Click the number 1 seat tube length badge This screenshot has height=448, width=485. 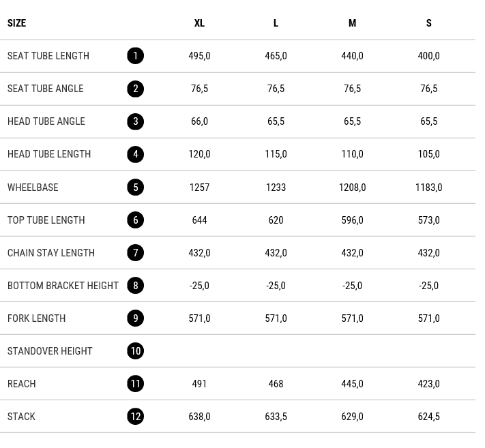coord(135,56)
